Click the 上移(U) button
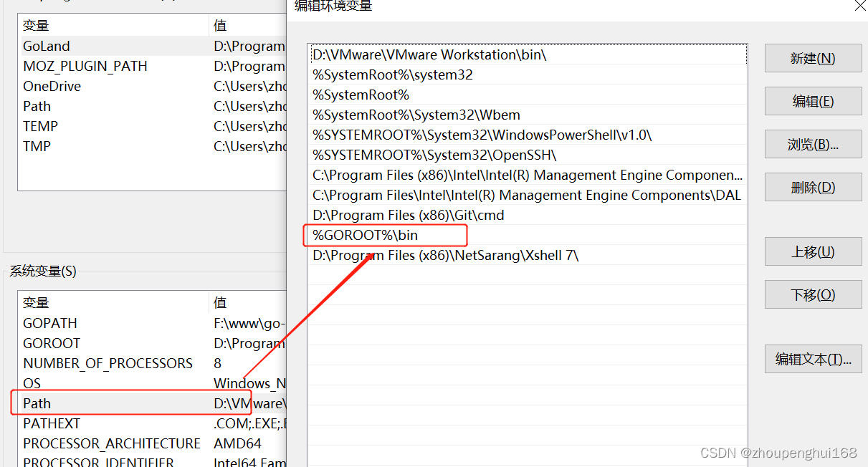Image resolution: width=868 pixels, height=467 pixels. (x=813, y=251)
